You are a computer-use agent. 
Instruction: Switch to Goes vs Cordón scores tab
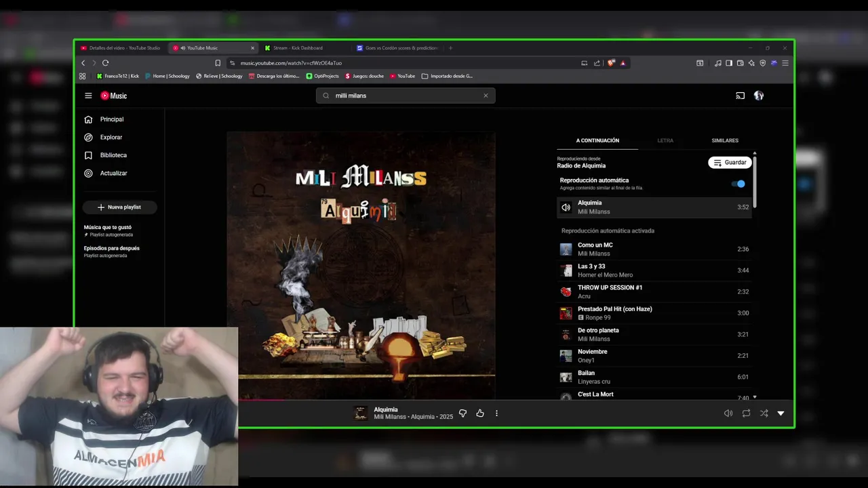(397, 48)
